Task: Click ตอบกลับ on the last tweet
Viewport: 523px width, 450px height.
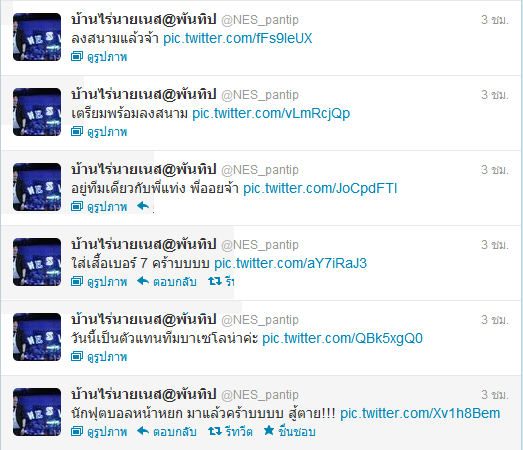Action: 174,432
